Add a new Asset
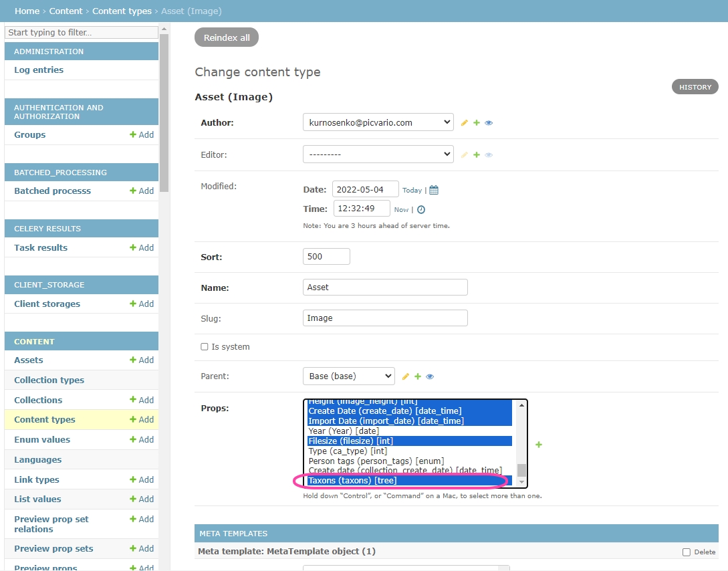 click(142, 360)
